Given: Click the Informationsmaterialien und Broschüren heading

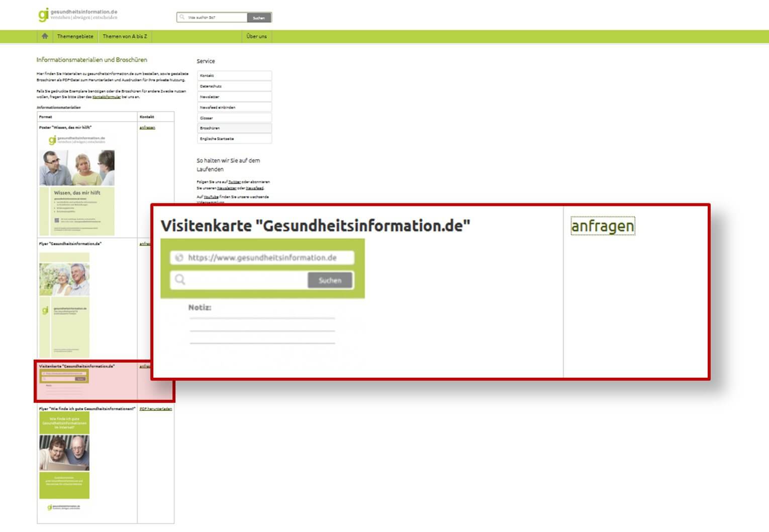Looking at the screenshot, I should click(92, 60).
